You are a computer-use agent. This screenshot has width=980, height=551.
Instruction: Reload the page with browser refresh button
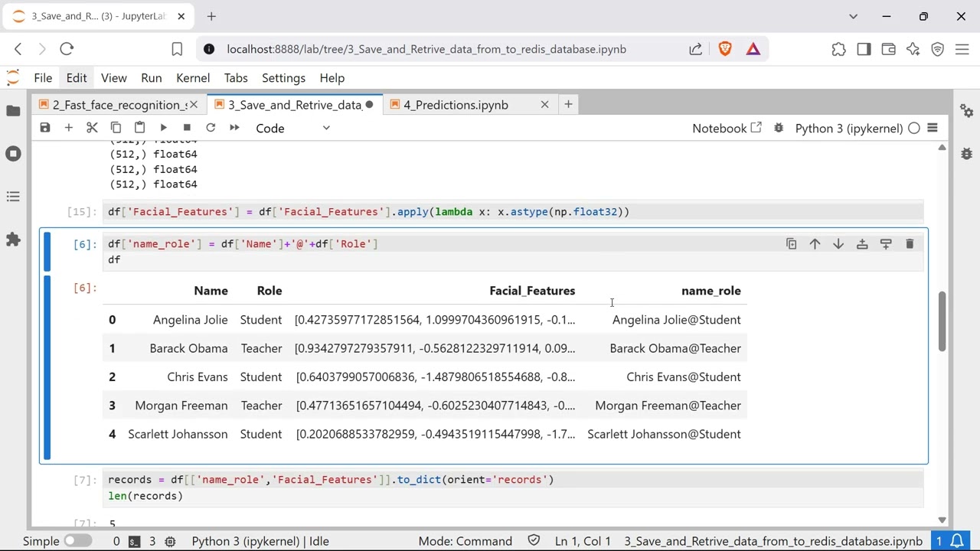coord(67,49)
